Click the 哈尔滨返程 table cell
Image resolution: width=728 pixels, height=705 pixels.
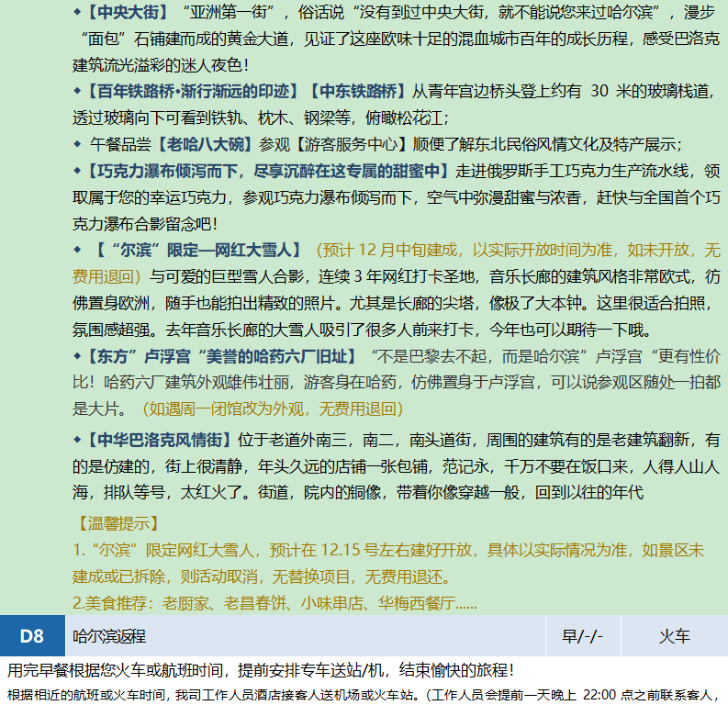(x=110, y=636)
